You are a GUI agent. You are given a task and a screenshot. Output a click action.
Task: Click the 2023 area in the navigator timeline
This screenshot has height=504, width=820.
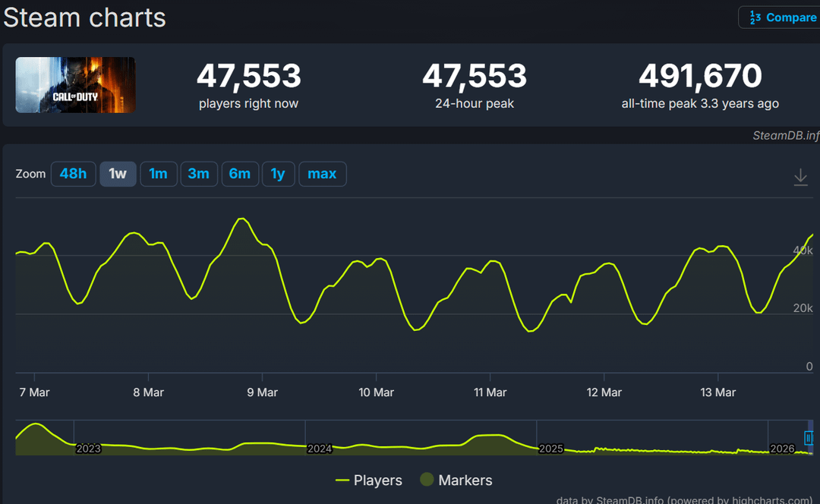(88, 449)
